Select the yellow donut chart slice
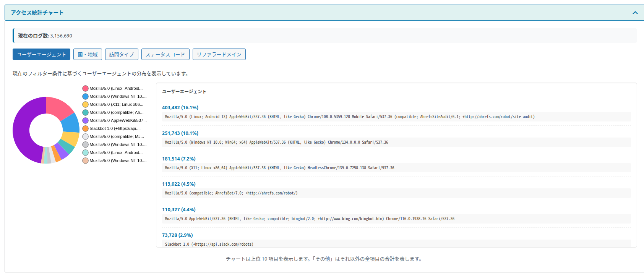Screen dimensions: 644x277 [x=70, y=138]
